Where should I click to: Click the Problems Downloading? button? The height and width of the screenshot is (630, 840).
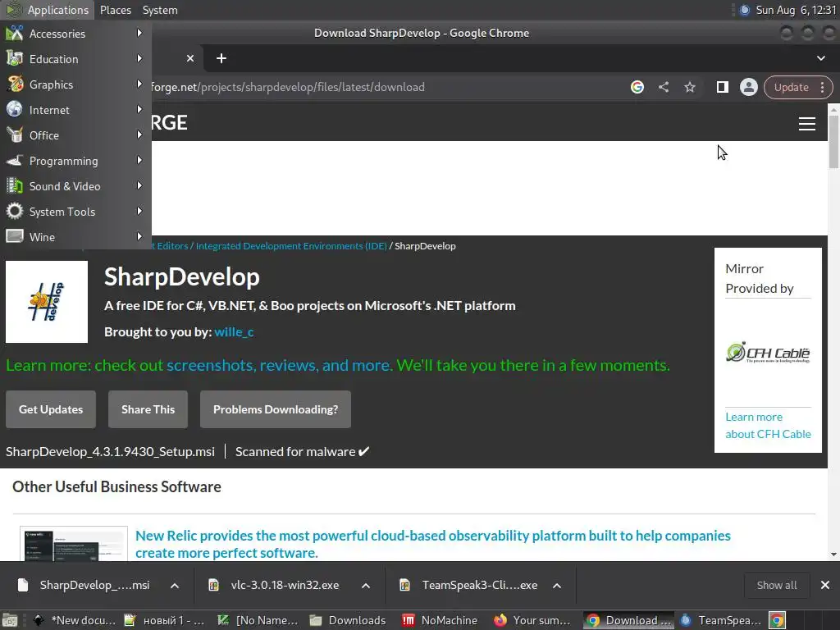click(276, 409)
